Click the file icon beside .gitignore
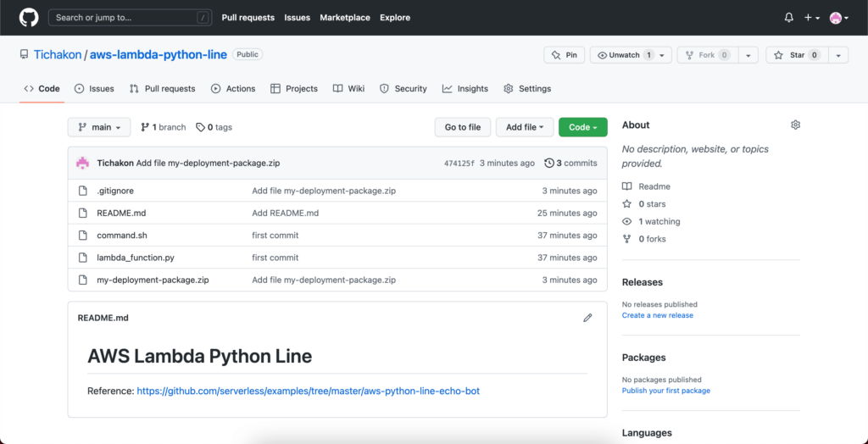The image size is (868, 444). click(x=82, y=191)
